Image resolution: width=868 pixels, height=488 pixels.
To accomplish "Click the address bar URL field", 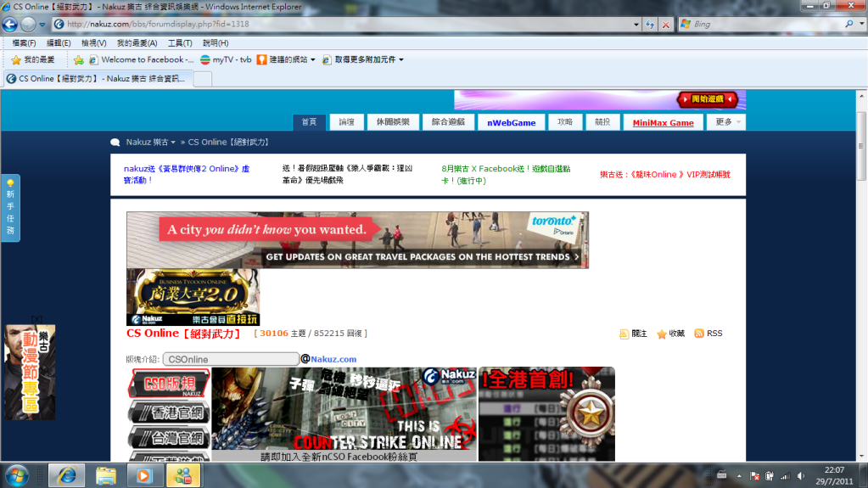I will click(x=344, y=25).
